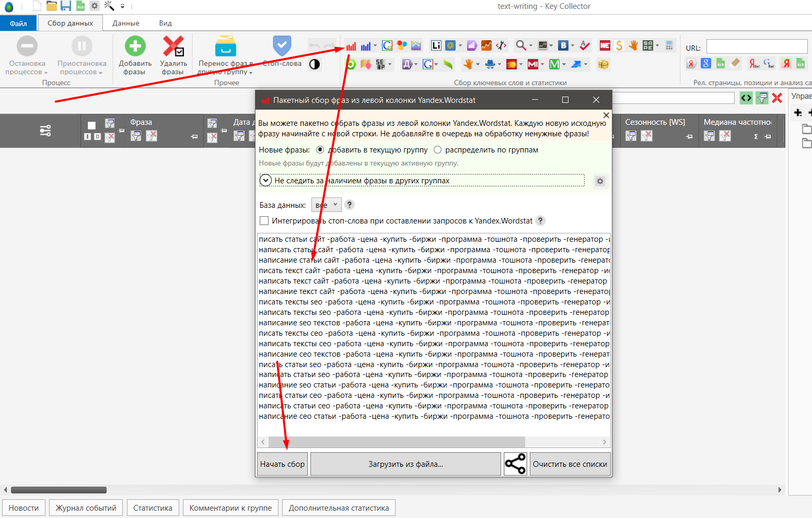The width and height of the screenshot is (812, 518).
Task: Open the "Статистика" bottom tab
Action: tap(153, 508)
